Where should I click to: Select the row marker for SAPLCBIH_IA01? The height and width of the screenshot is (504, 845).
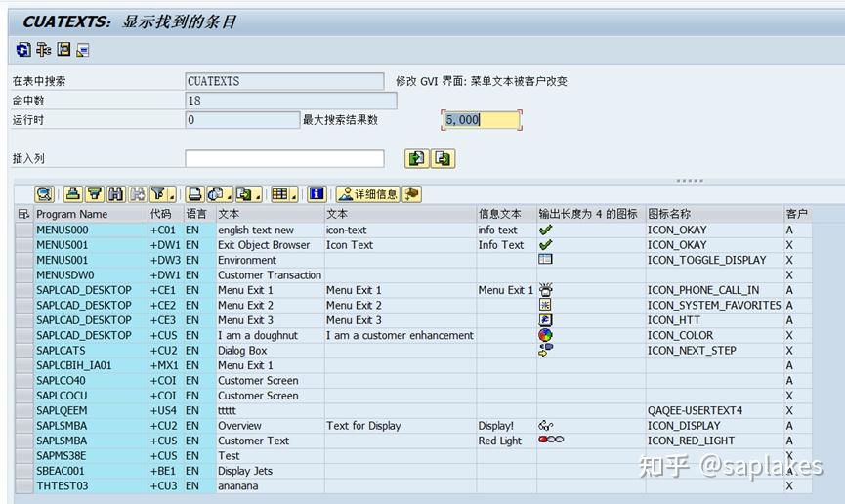coord(23,365)
